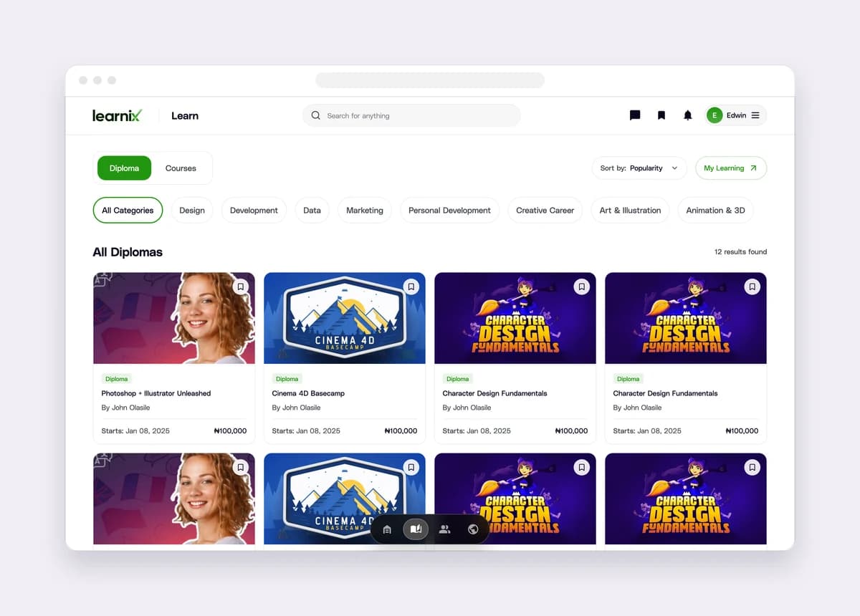Click the Learn header label
860x616 pixels.
185,115
